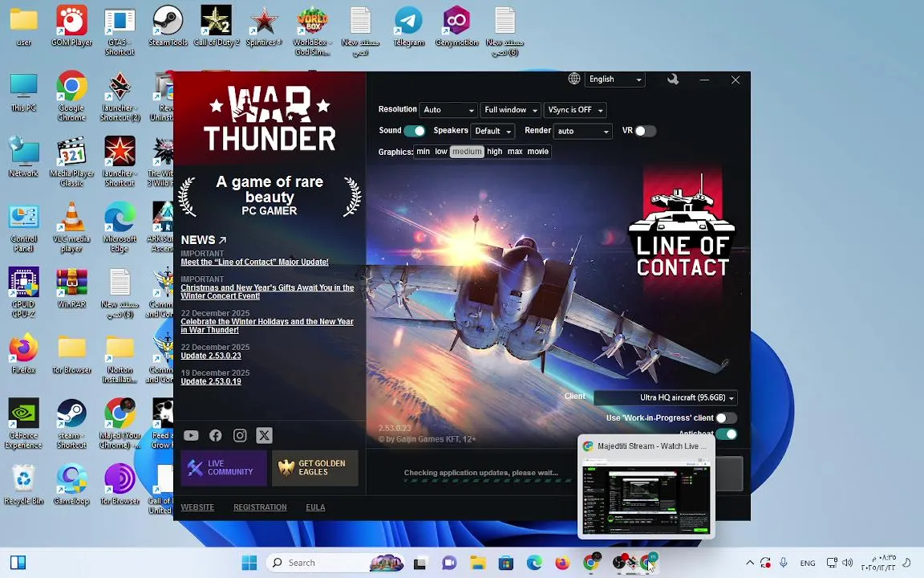Open Steam Tools desktop icon
This screenshot has width=924, height=578.
(x=168, y=26)
